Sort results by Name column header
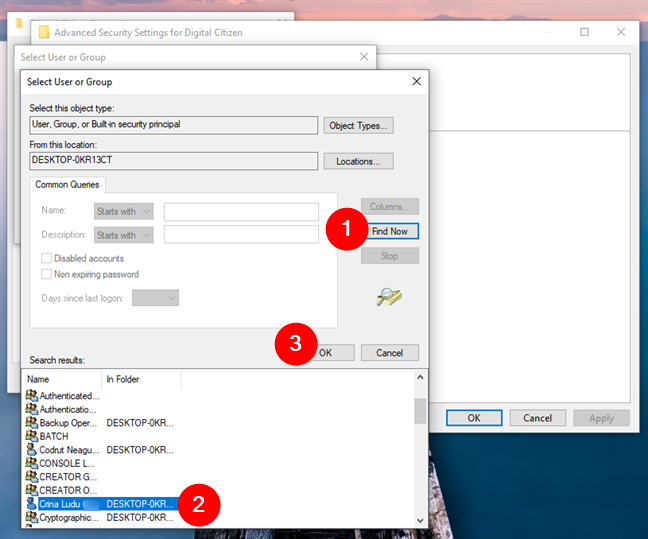Image resolution: width=648 pixels, height=539 pixels. (x=62, y=379)
